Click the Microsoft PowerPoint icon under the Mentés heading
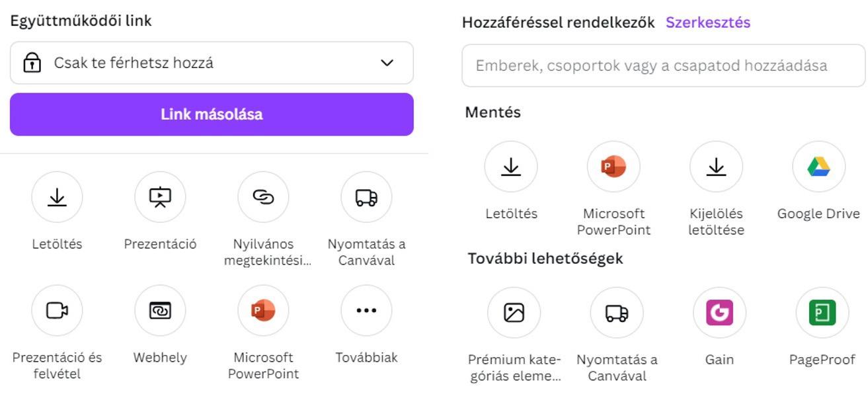This screenshot has height=400, width=868. point(613,167)
